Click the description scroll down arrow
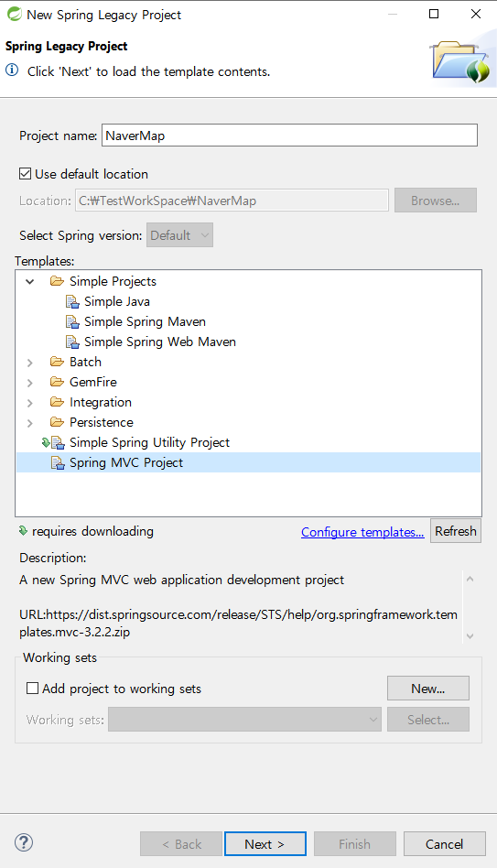This screenshot has height=868, width=497. tap(470, 636)
